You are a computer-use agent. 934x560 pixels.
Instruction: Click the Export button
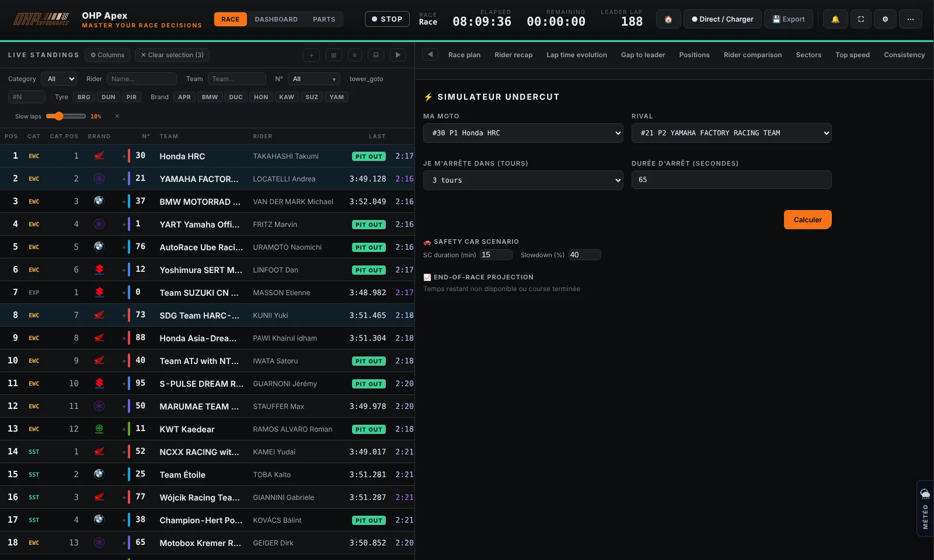pos(788,19)
